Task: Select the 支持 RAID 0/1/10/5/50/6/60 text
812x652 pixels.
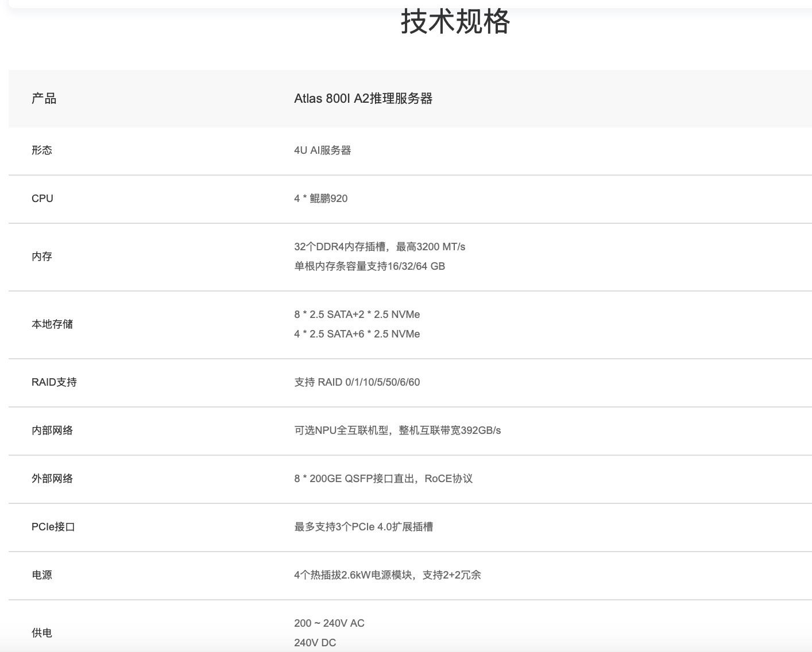Action: (357, 382)
